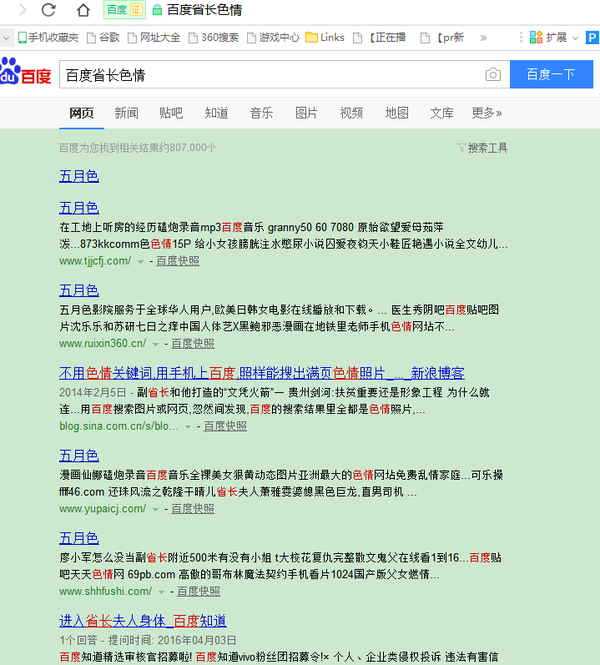
Task: Show more bookmarks with » chevron
Action: [483, 38]
